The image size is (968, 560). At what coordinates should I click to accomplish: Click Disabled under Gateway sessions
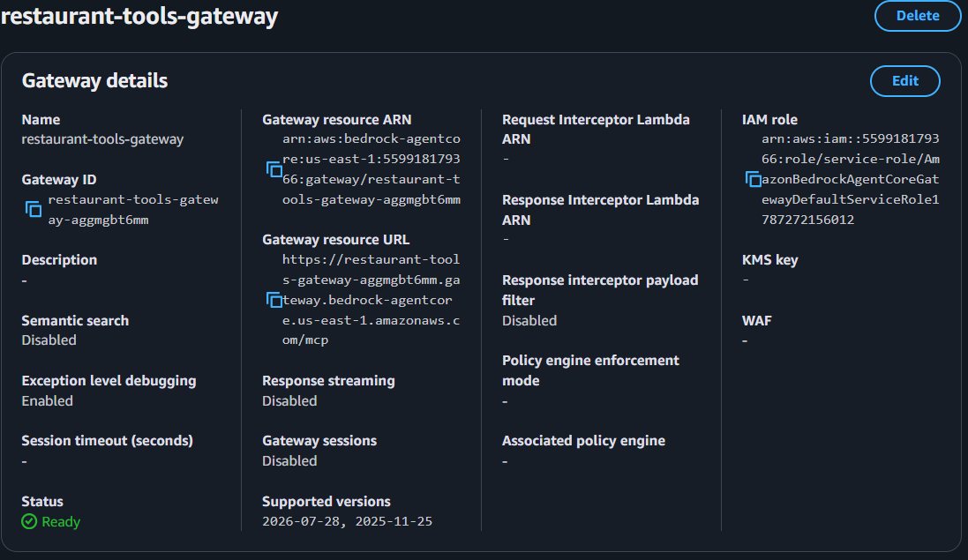pos(289,460)
